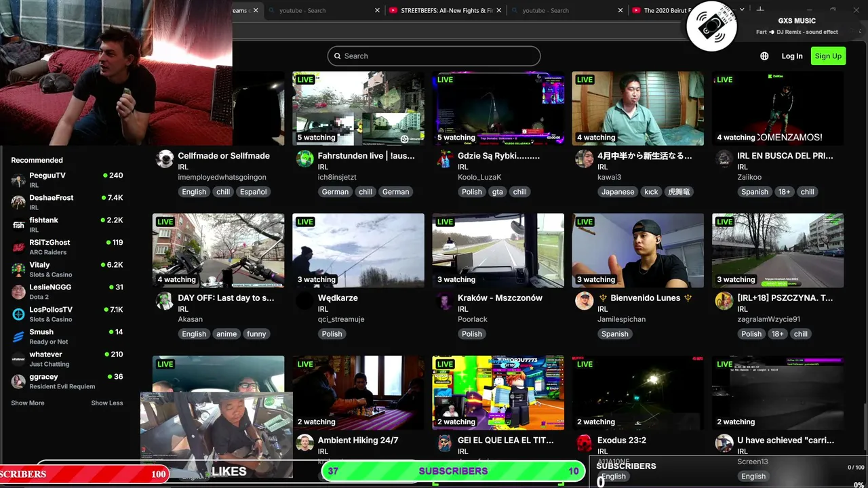Open browser tab list dropdown arrow
The image size is (868, 488).
(x=743, y=10)
